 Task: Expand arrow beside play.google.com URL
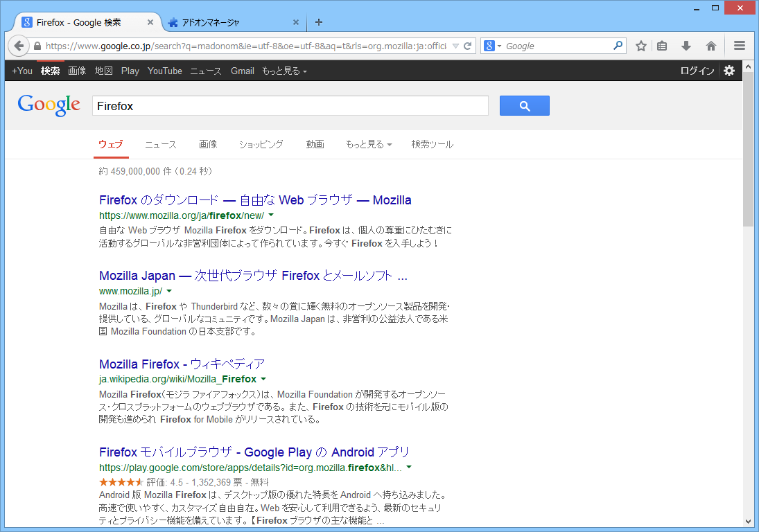point(409,467)
